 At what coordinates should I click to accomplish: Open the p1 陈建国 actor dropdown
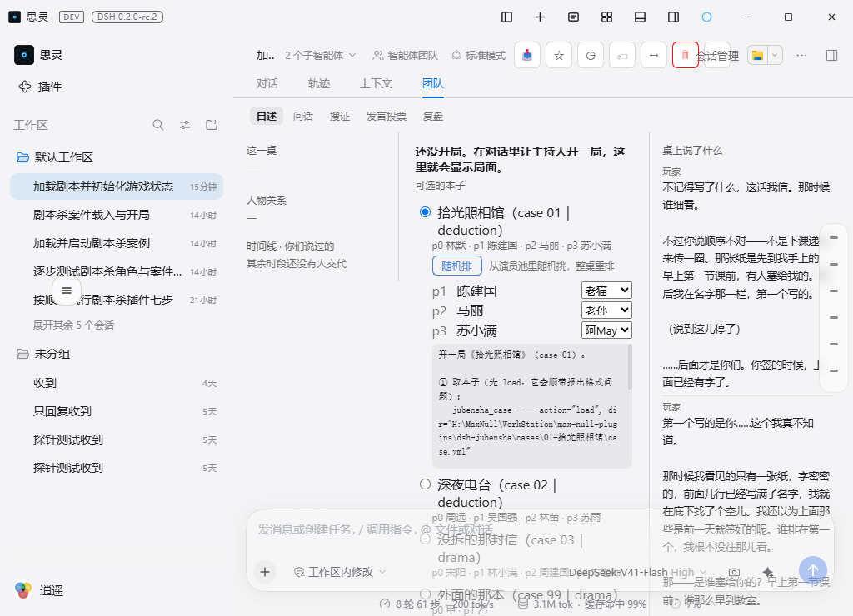tap(606, 291)
